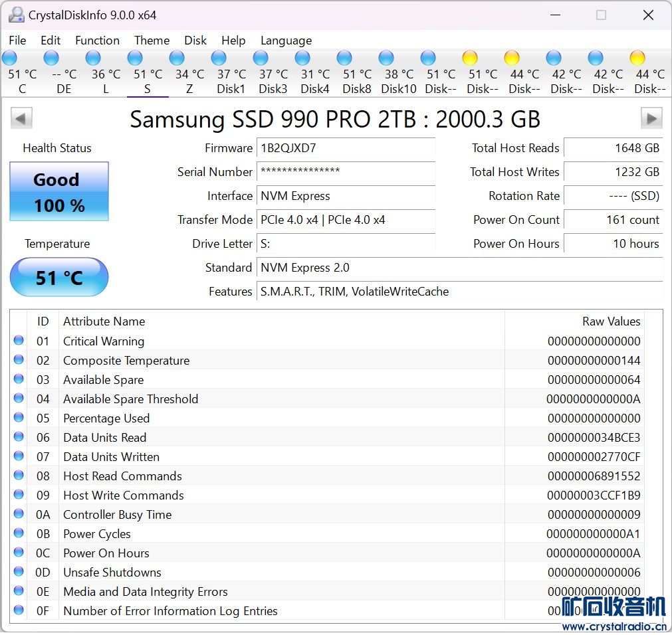The width and height of the screenshot is (672, 635).
Task: Click the Critical Warning status indicator
Action: point(19,341)
